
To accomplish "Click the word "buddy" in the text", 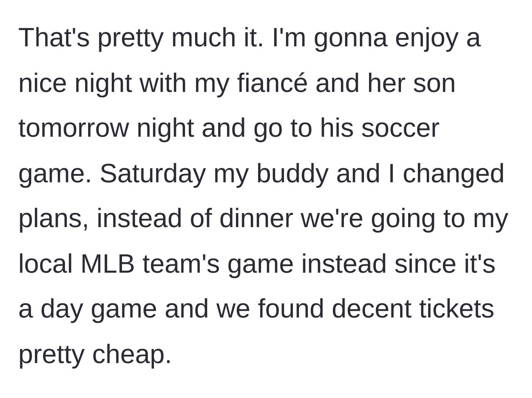I will tap(292, 173).
